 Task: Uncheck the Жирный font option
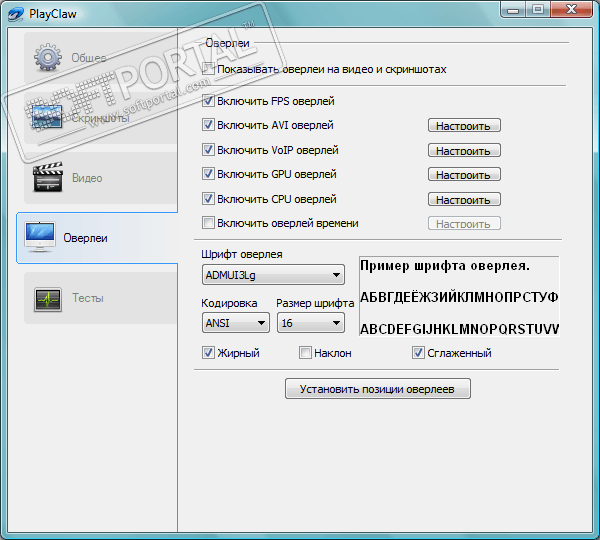pos(208,352)
